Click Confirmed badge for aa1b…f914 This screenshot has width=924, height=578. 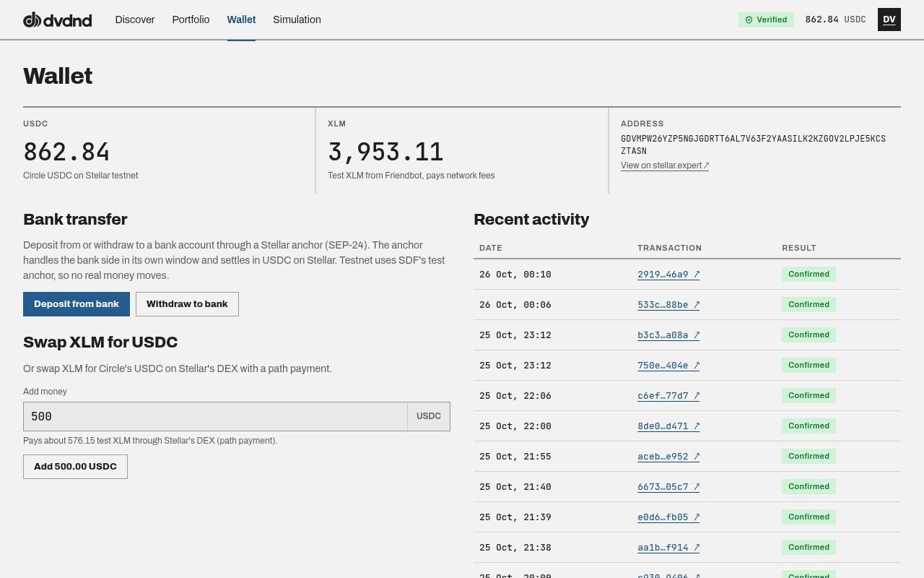[x=808, y=548]
